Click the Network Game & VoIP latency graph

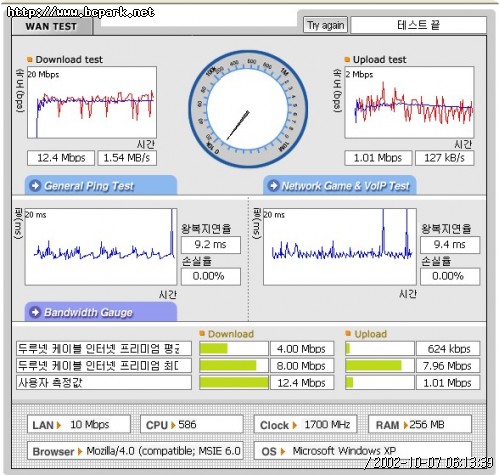pos(340,247)
